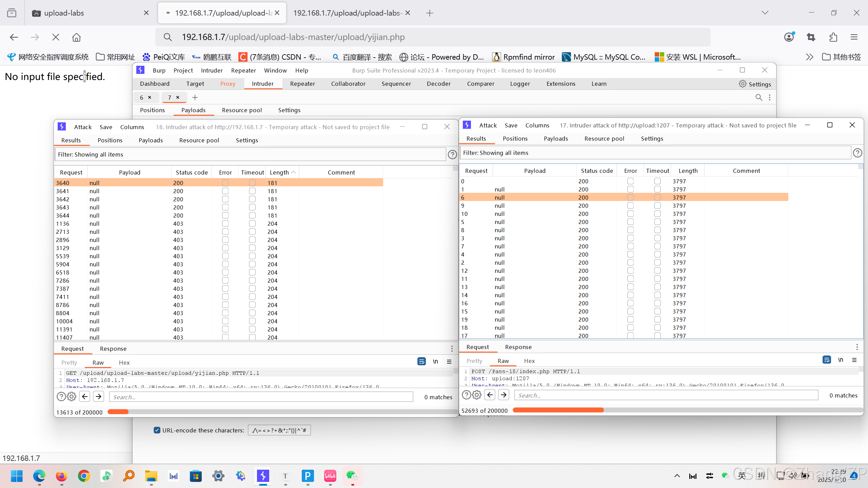This screenshot has height=488, width=868.
Task: Open Burp Suite from Windows taskbar
Action: pos(263,476)
